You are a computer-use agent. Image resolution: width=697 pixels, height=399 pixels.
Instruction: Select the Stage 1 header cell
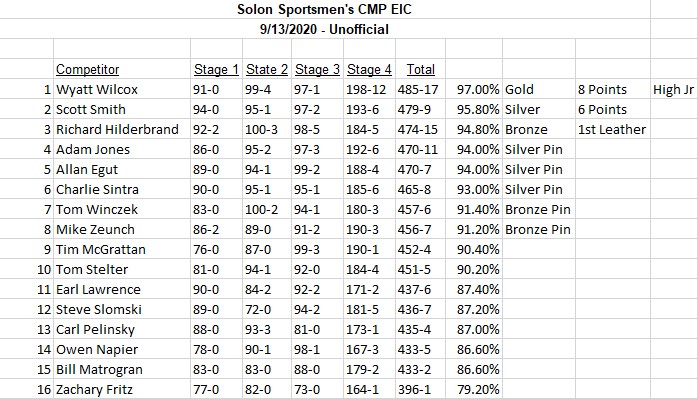[216, 69]
